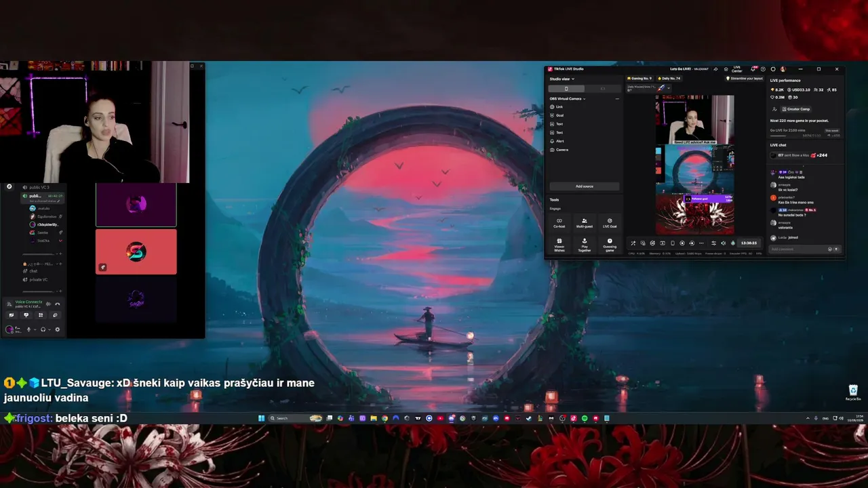Open the help question mark icon
This screenshot has height=488, width=868.
[x=763, y=69]
